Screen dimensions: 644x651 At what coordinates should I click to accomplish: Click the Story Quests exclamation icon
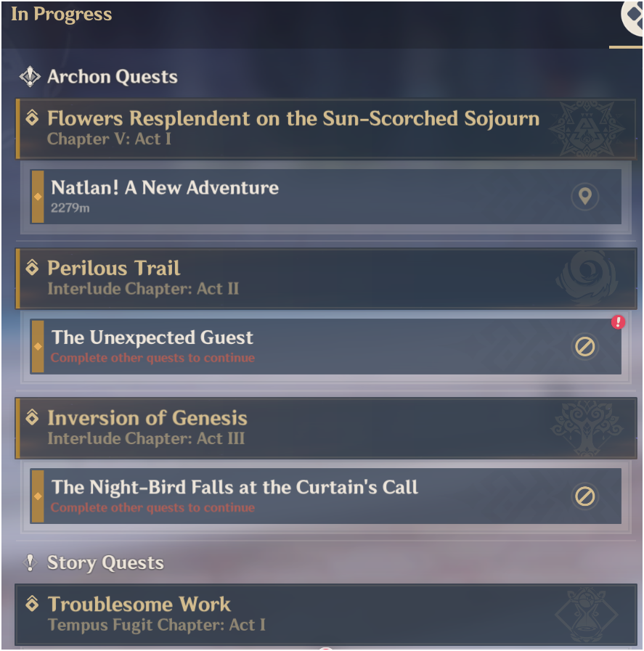coord(30,563)
